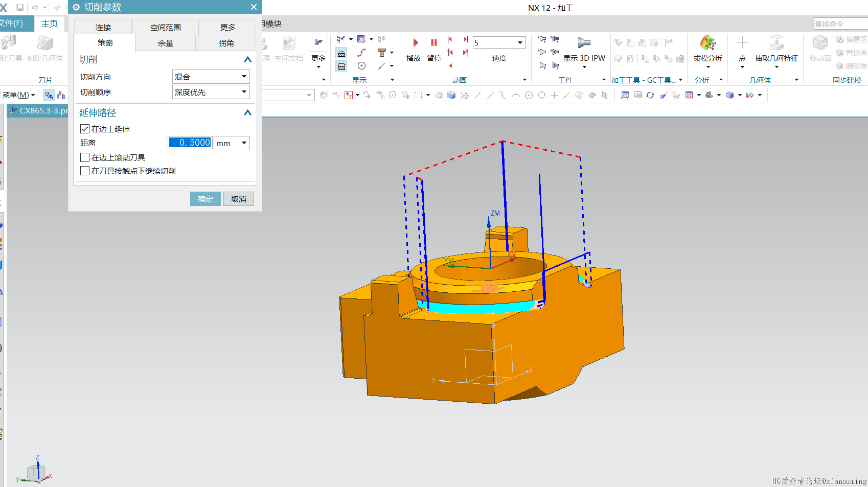Select the 策略 tab
This screenshot has height=487, width=868.
point(105,43)
